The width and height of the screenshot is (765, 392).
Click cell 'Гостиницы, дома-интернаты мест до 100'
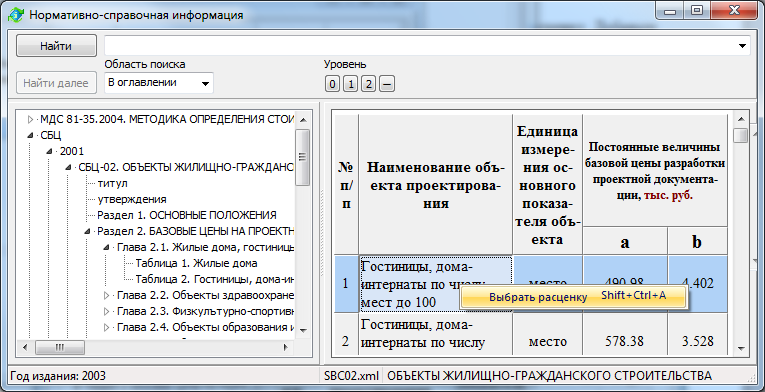(x=436, y=284)
